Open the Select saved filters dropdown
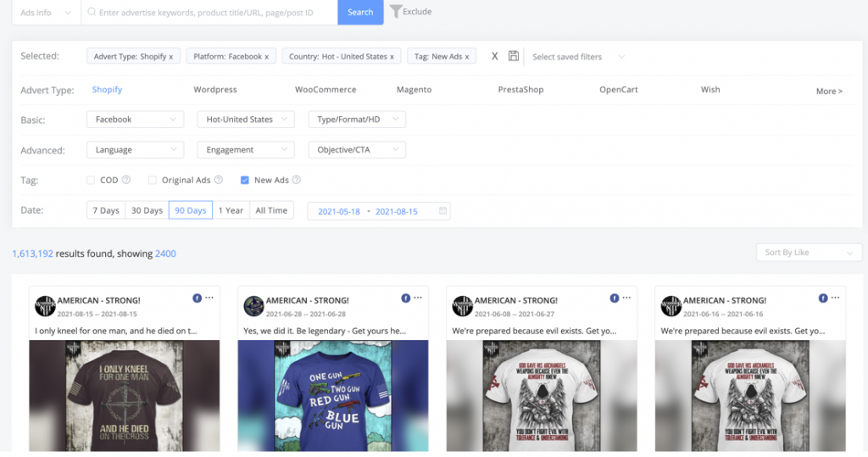Viewport: 868px width, 457px height. point(578,57)
